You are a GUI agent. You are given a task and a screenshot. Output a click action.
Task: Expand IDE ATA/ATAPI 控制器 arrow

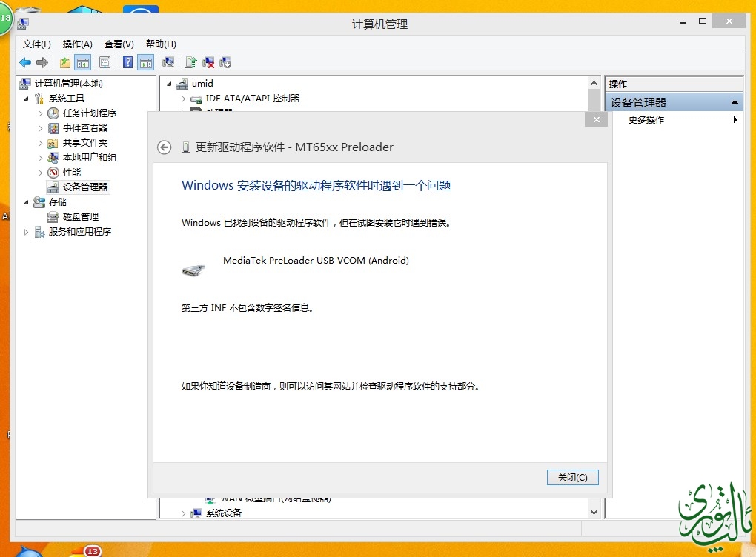pos(183,99)
